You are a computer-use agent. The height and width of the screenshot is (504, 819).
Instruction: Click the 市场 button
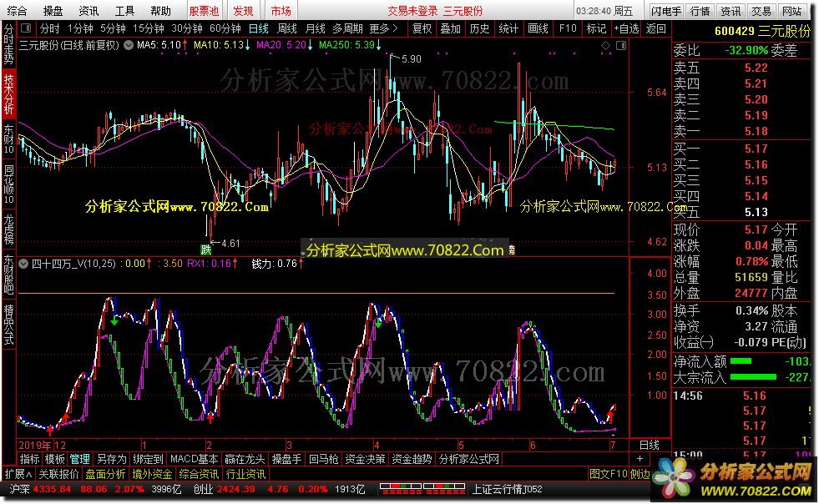[x=281, y=11]
